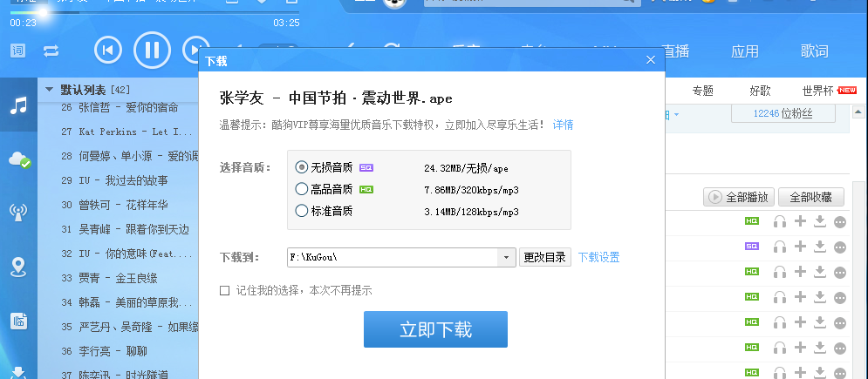
Task: Pause the current song
Action: (152, 51)
